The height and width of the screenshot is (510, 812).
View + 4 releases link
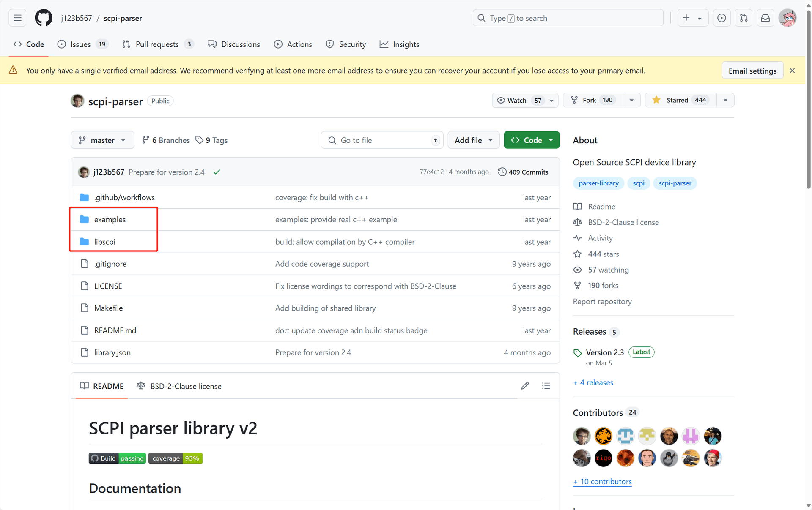593,382
